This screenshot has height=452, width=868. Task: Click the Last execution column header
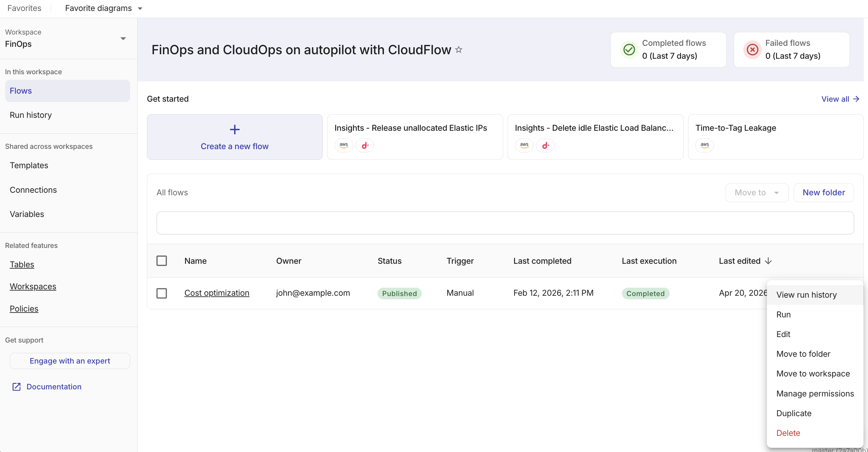pos(649,261)
